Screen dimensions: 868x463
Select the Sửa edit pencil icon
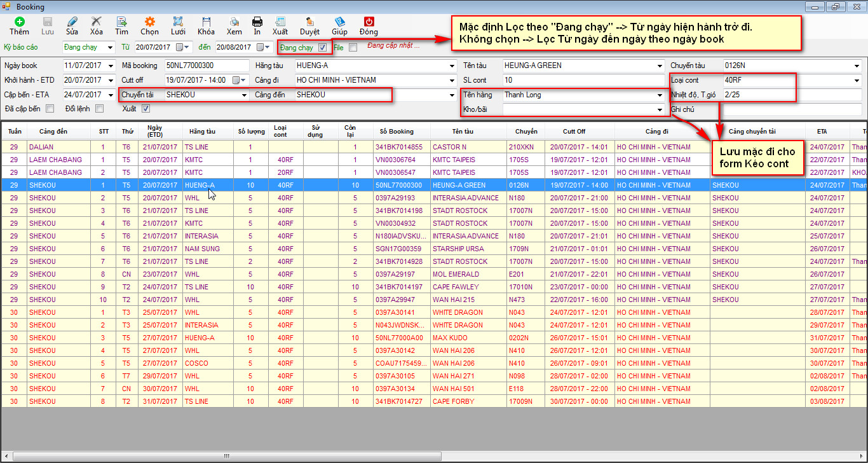[72, 22]
